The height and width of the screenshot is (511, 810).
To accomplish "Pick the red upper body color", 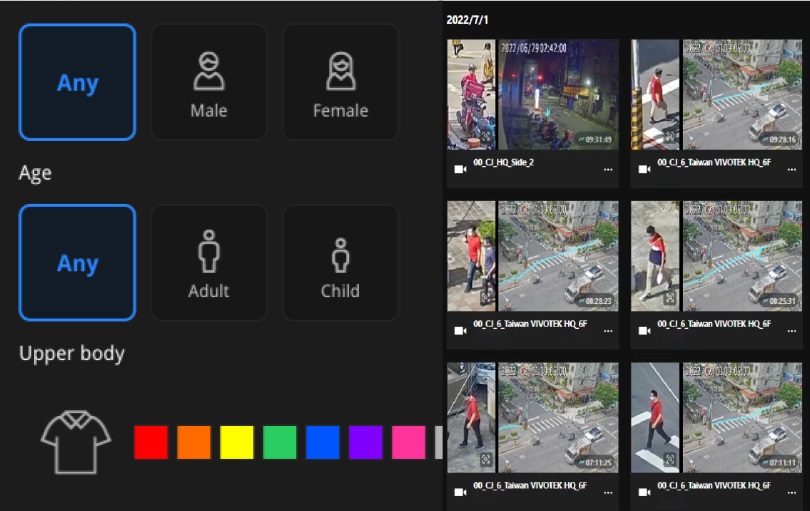I will (x=151, y=442).
